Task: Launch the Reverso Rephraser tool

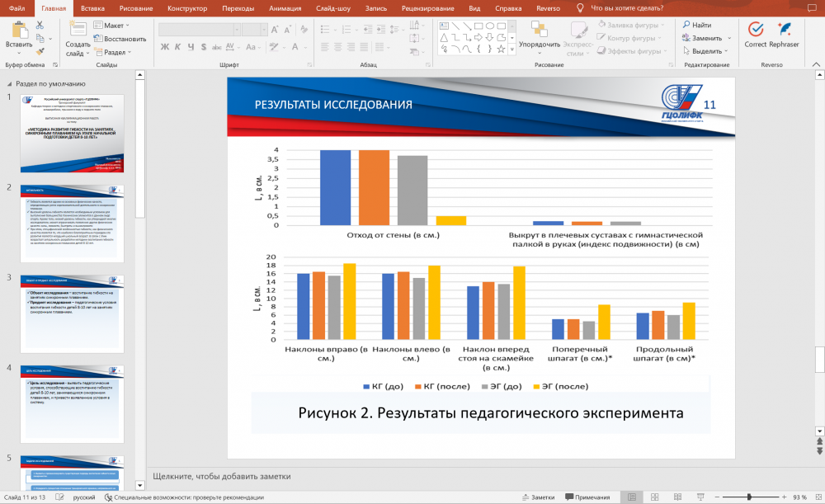Action: pyautogui.click(x=784, y=35)
